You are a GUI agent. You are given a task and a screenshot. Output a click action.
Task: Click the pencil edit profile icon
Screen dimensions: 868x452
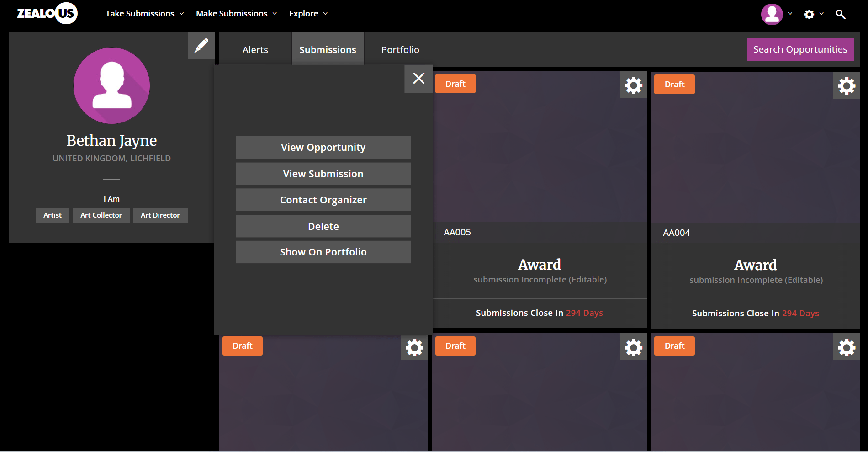201,46
